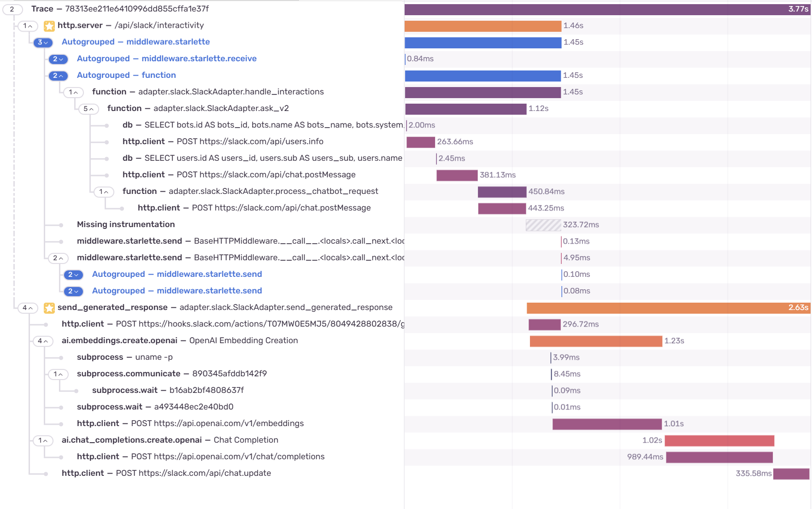
Task: Open the Autogrouped middleware.starlette link
Action: [135, 42]
